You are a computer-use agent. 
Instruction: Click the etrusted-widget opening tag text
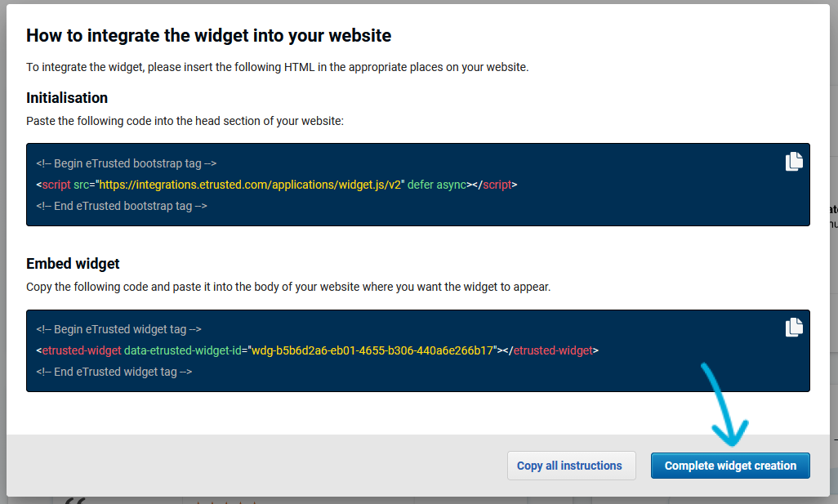coord(78,350)
